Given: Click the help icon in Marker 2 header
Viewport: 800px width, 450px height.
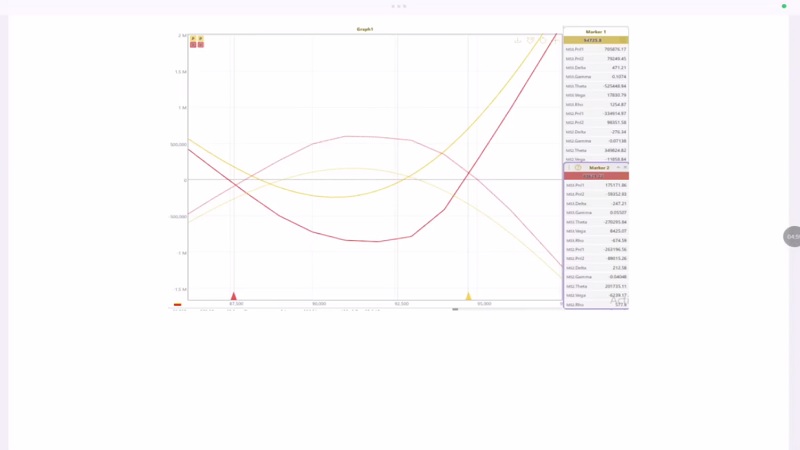Looking at the screenshot, I should [x=578, y=167].
